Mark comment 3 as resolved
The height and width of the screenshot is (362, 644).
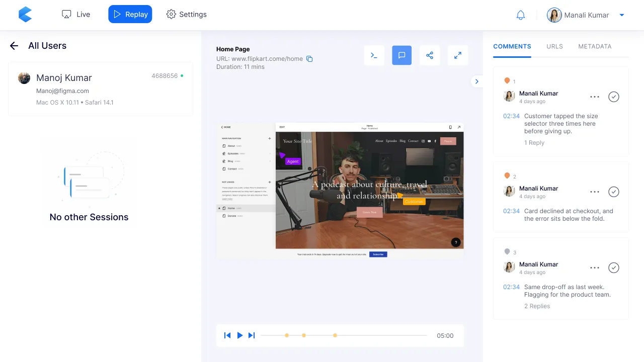(x=614, y=268)
